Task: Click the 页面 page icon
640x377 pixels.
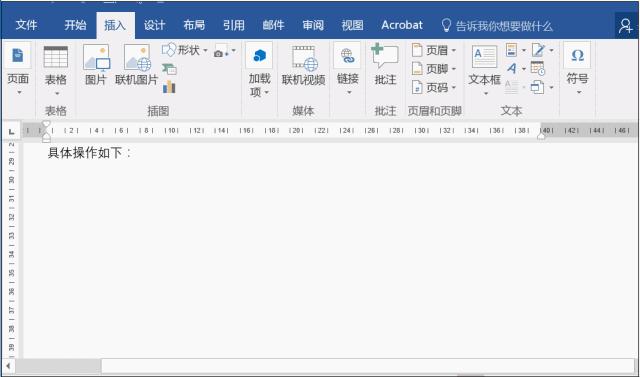Action: (x=18, y=55)
